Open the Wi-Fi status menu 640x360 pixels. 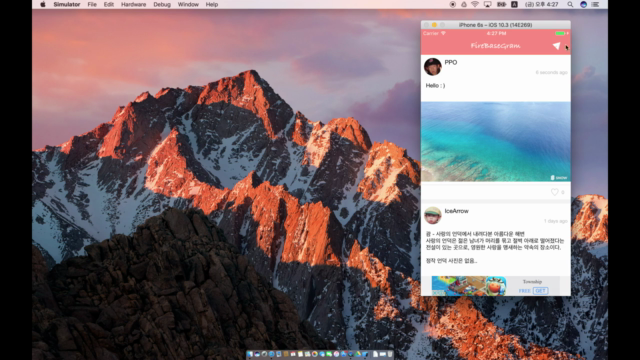coord(475,4)
